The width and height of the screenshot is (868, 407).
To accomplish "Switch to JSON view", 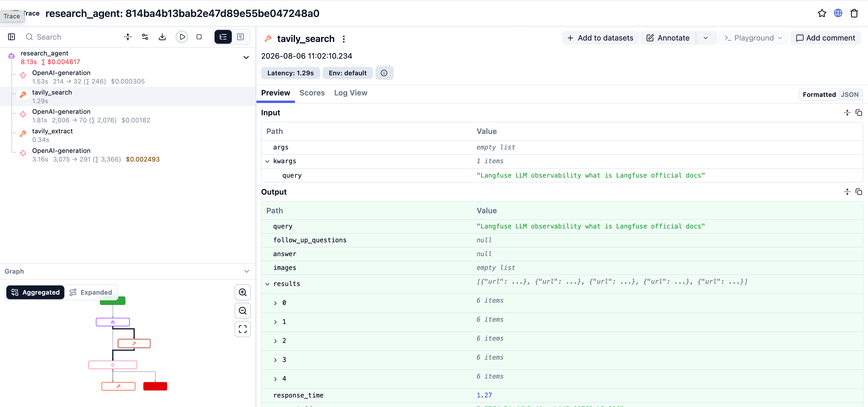I will [849, 95].
